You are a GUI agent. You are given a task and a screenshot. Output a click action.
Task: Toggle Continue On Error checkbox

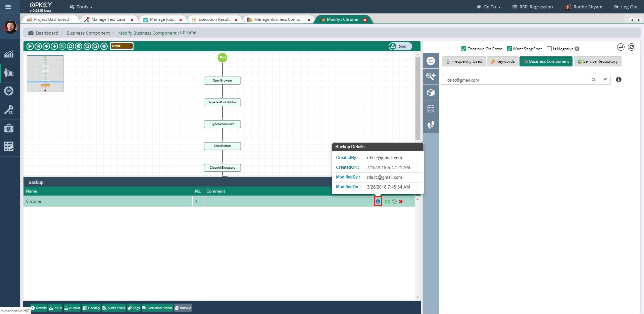pyautogui.click(x=464, y=49)
